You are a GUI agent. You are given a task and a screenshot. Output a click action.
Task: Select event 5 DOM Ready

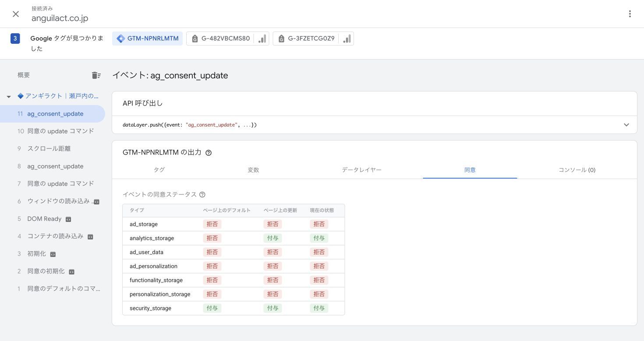(53, 219)
